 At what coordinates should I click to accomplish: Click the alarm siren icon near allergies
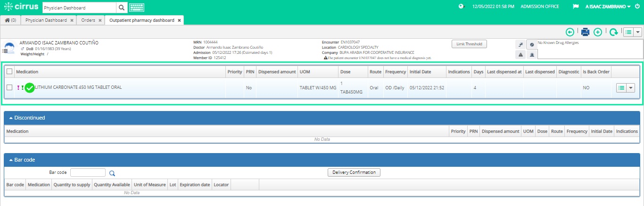tap(532, 55)
